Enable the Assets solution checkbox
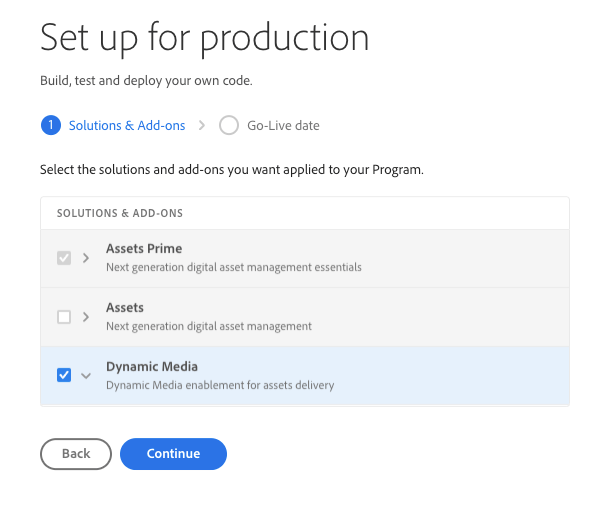This screenshot has width=604, height=525. coord(64,317)
